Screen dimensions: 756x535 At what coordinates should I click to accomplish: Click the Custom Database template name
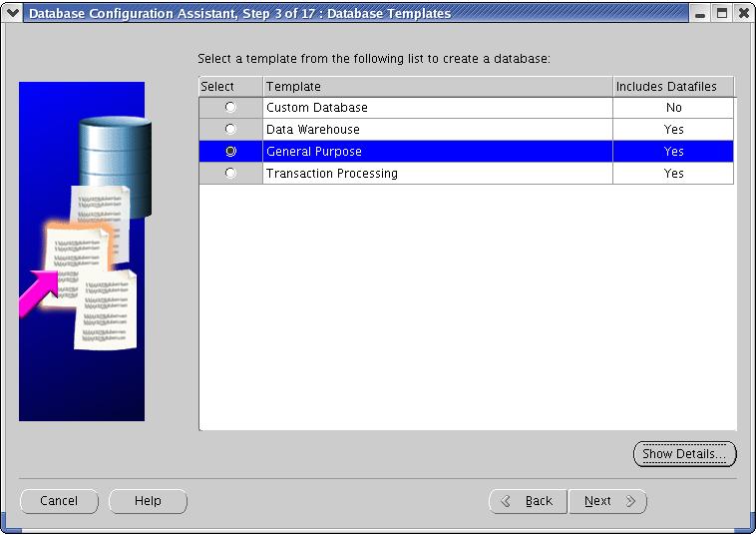[317, 108]
